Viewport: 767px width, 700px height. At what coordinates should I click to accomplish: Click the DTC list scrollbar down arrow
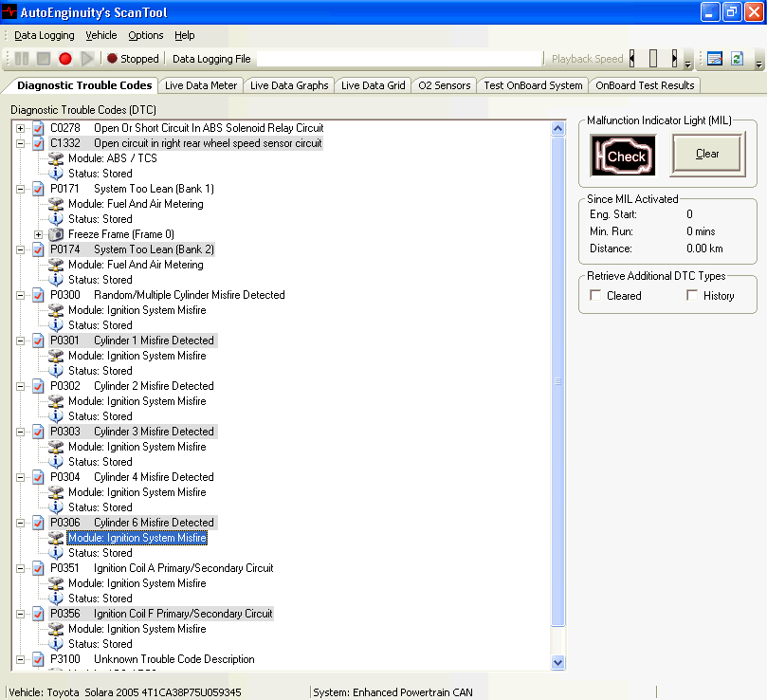click(557, 663)
